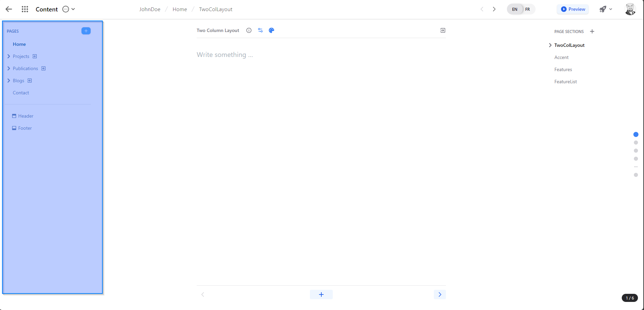Click the collapse editor icon at top right
The image size is (644, 310).
[443, 30]
